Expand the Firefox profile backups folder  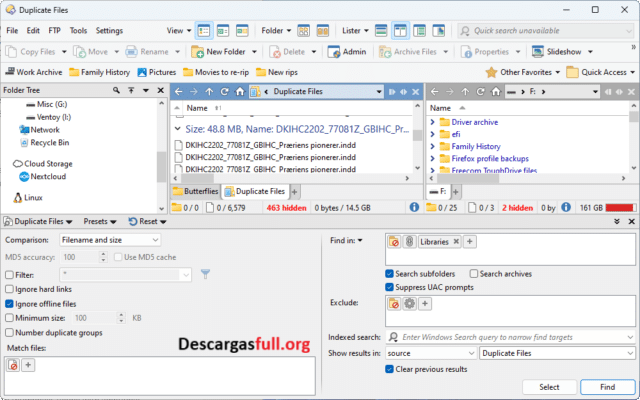432,158
